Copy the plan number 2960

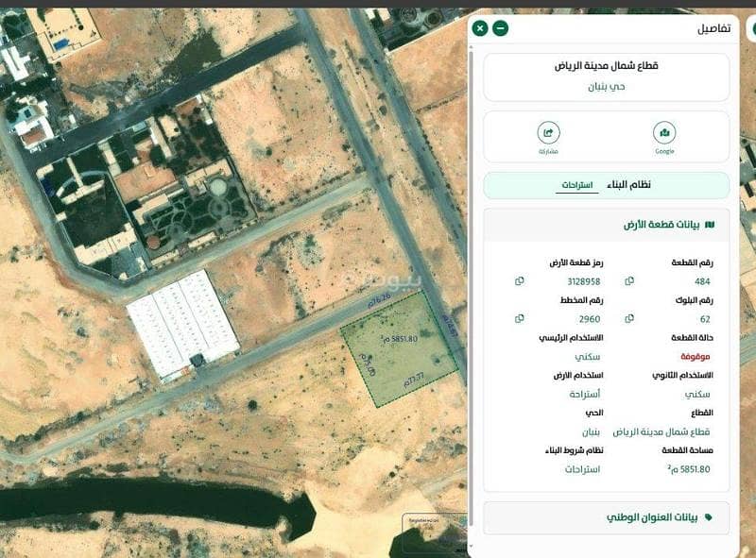[x=519, y=318]
